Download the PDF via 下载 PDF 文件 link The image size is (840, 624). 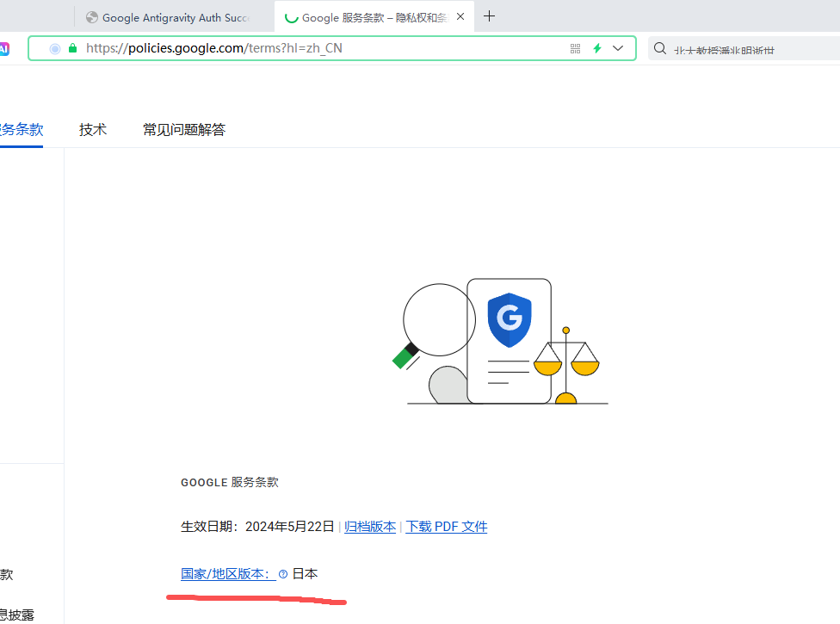tap(447, 526)
